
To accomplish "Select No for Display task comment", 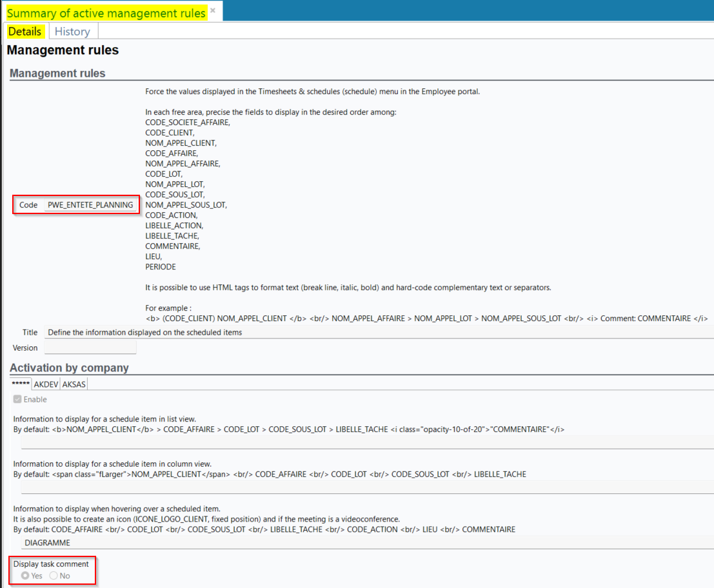I will (x=54, y=575).
